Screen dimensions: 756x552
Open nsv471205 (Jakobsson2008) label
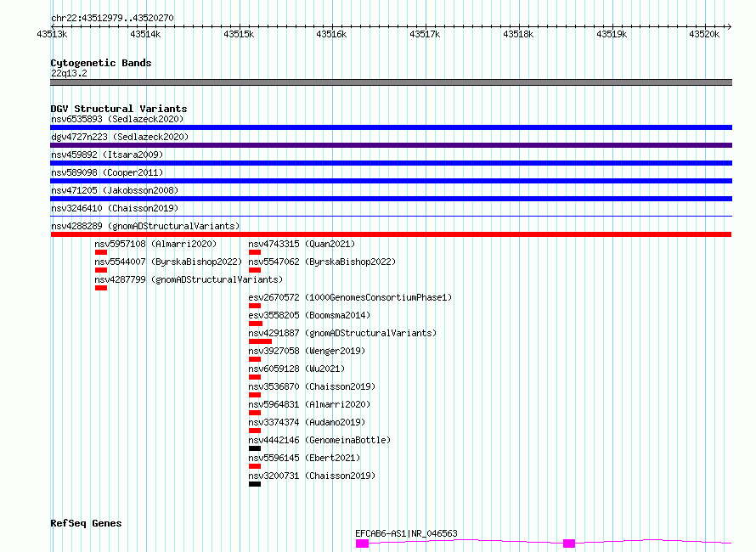(115, 190)
